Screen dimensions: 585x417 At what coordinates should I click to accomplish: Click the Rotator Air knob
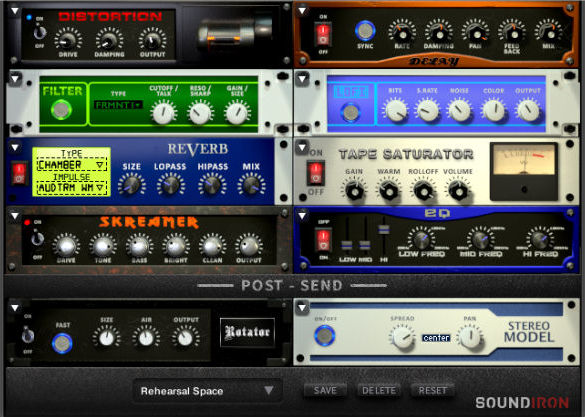[x=146, y=338]
